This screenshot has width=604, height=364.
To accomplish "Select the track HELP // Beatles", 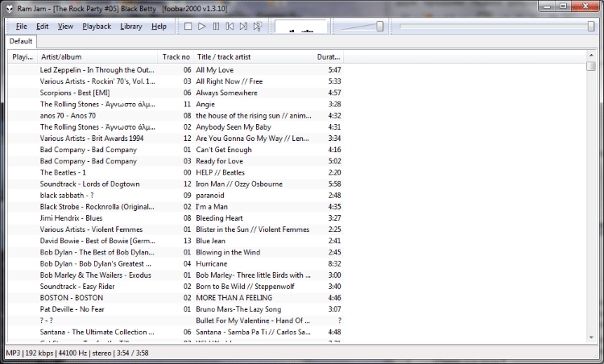I will tap(221, 172).
